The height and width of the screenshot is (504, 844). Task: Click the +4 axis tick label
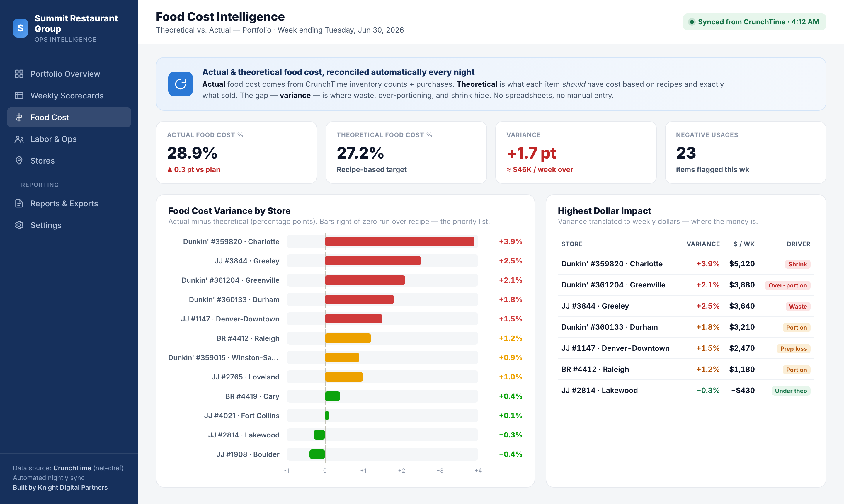478,470
